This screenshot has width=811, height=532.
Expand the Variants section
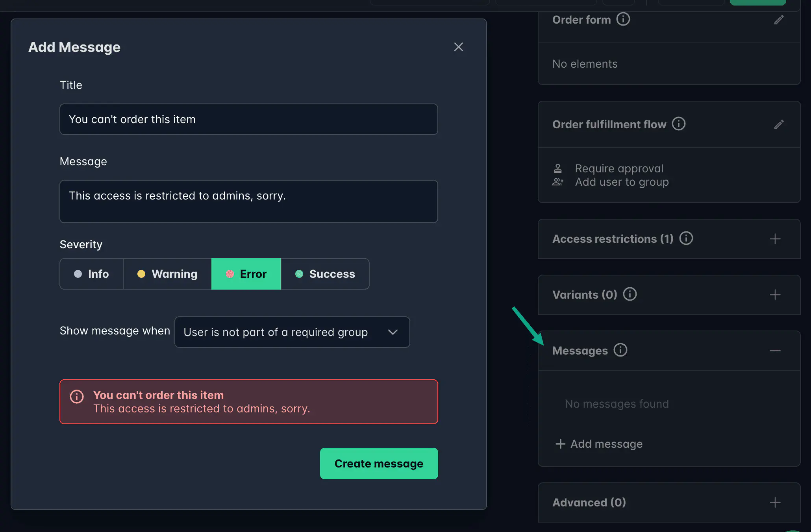(x=775, y=294)
